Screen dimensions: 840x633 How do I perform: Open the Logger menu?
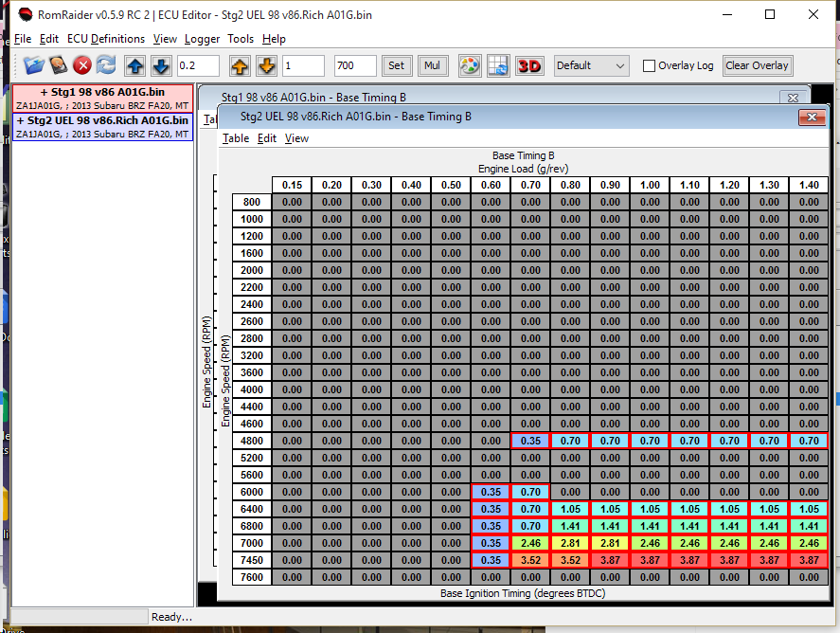pyautogui.click(x=202, y=39)
